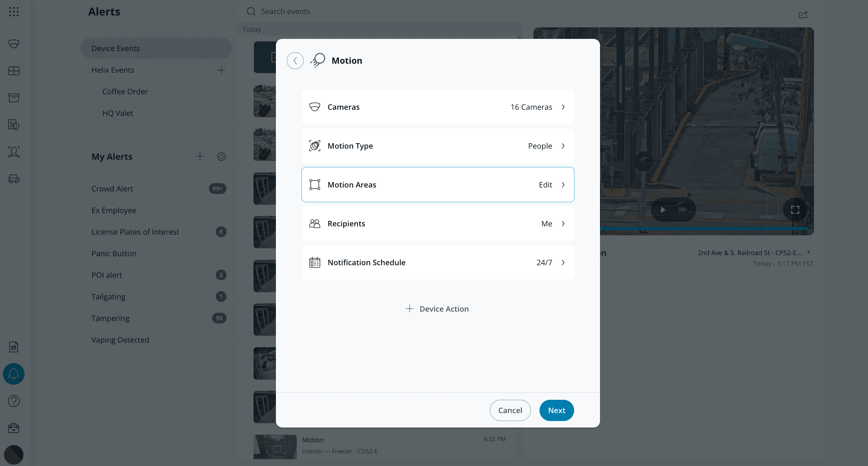Viewport: 868px width, 466px height.
Task: Expand the Notification Schedule 24/7 row
Action: point(437,262)
